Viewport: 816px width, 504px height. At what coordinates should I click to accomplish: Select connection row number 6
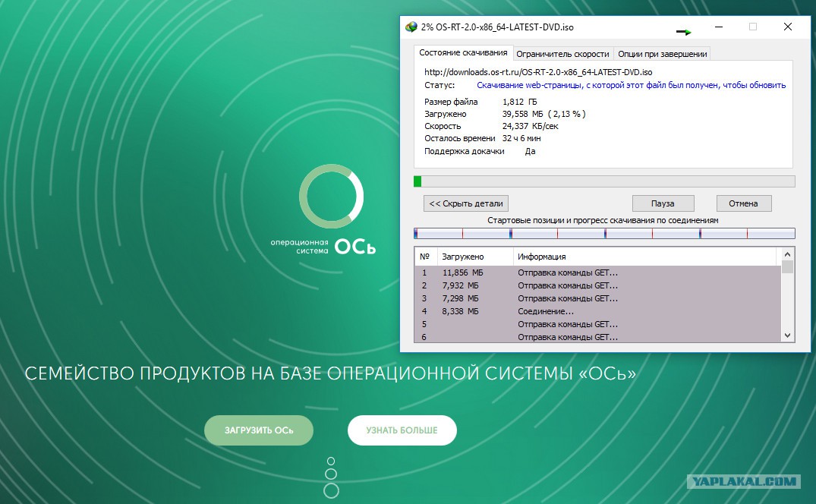(598, 337)
